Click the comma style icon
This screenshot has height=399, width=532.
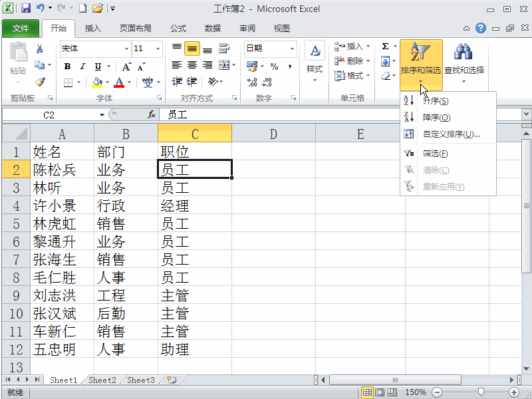289,66
